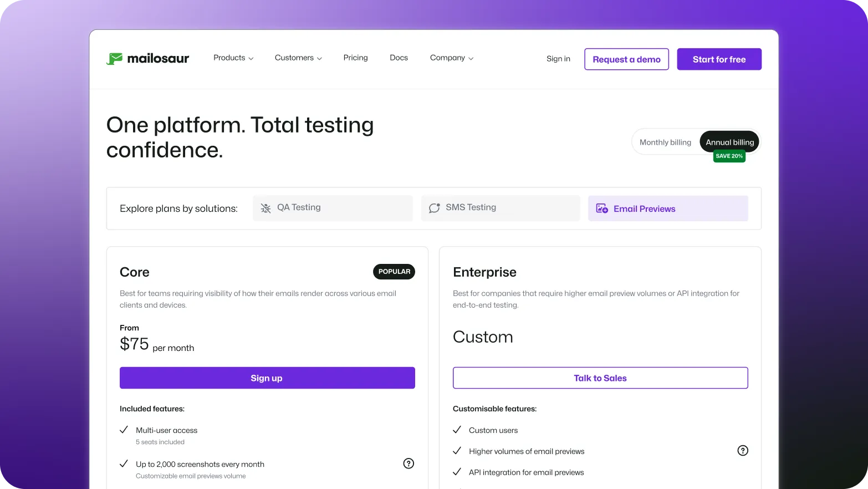
Task: Click the Custom users checkmark
Action: click(457, 430)
